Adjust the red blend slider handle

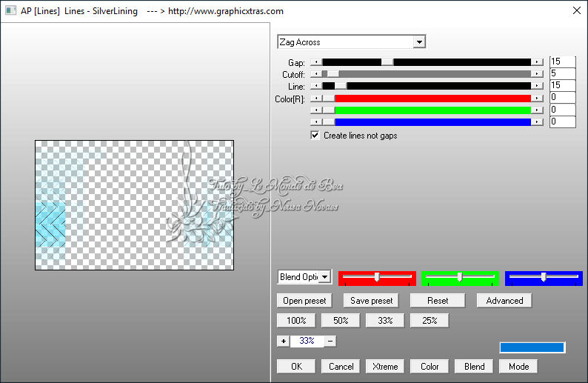click(377, 277)
